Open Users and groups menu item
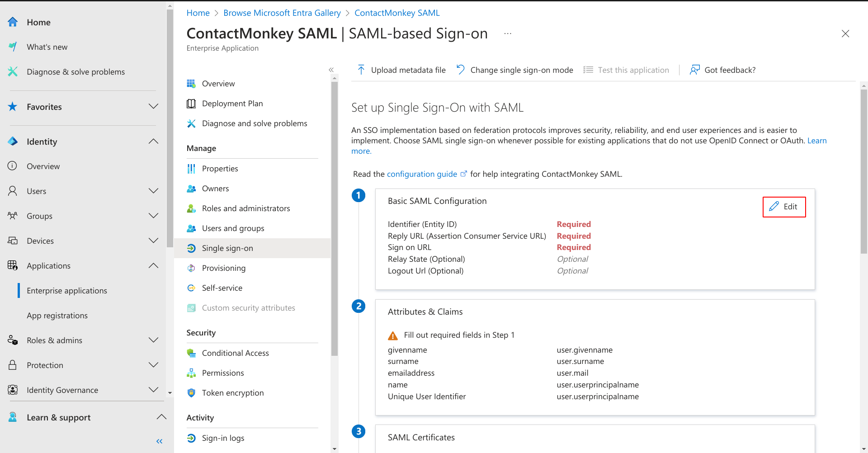 (x=233, y=228)
